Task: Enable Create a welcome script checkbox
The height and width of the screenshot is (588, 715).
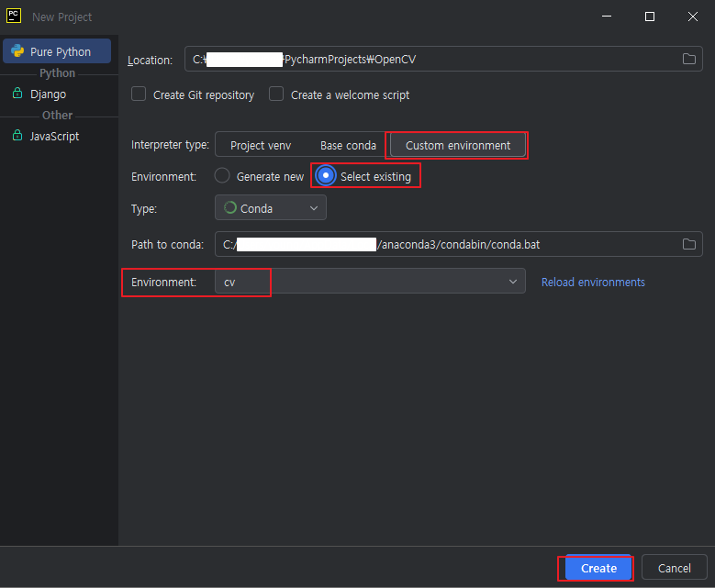Action: point(276,94)
